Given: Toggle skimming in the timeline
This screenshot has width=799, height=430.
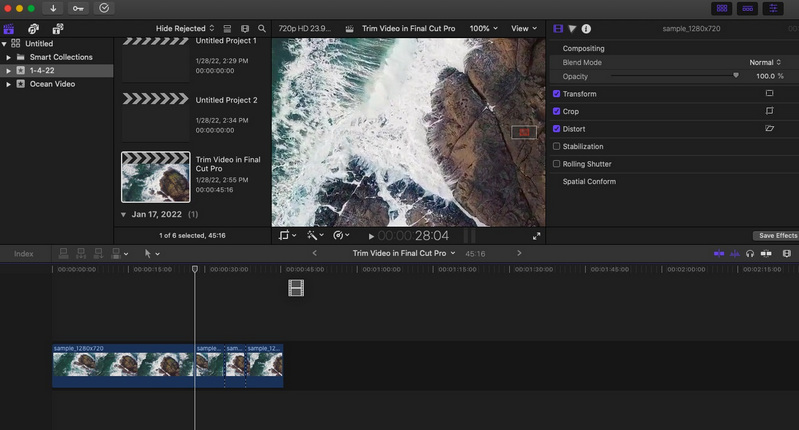Looking at the screenshot, I should [719, 253].
